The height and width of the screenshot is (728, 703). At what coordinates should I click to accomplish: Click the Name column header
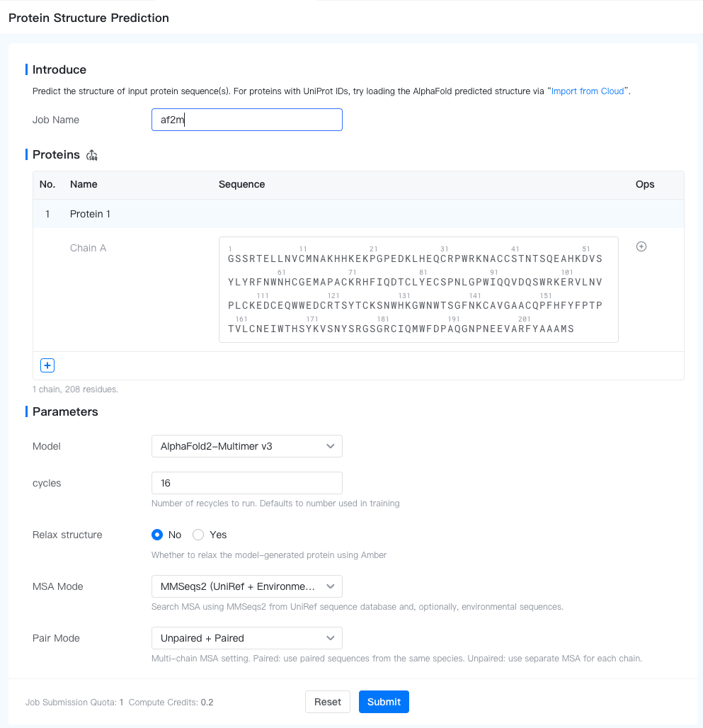pyautogui.click(x=84, y=184)
